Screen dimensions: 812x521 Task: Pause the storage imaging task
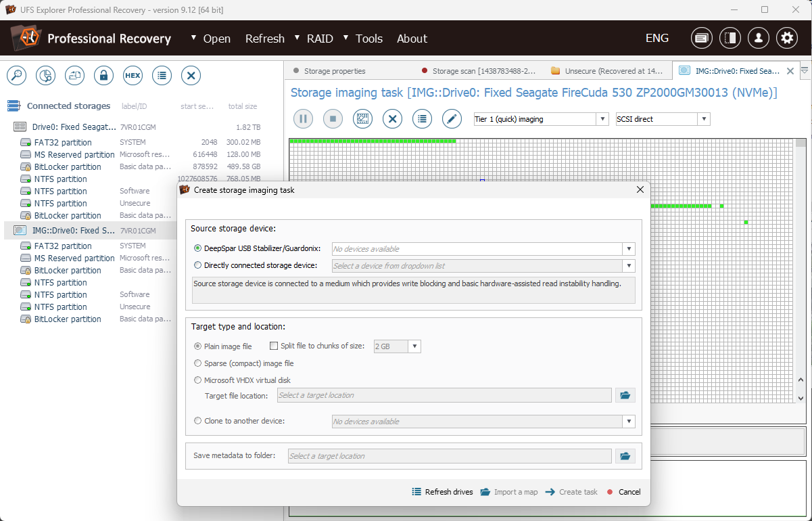(x=303, y=118)
